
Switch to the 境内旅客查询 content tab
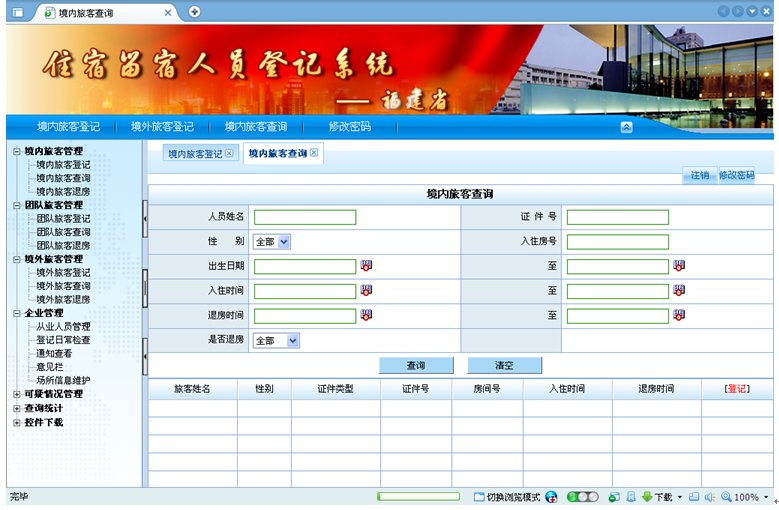(278, 153)
